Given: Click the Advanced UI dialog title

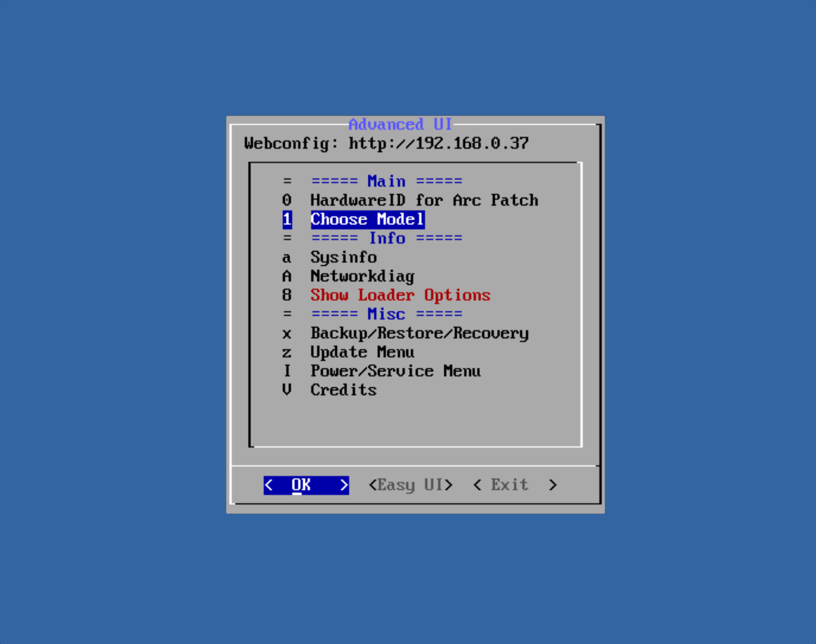Looking at the screenshot, I should [400, 124].
